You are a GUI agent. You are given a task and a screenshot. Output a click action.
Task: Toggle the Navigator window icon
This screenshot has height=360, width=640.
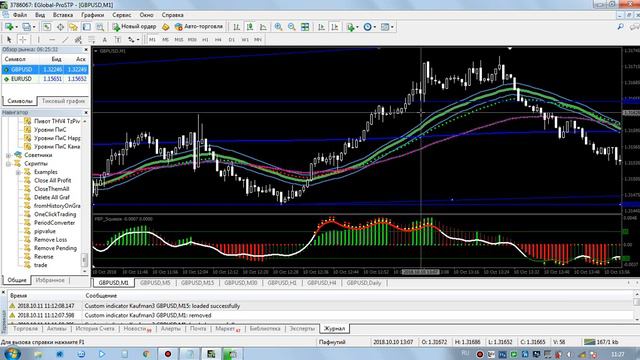click(x=73, y=27)
